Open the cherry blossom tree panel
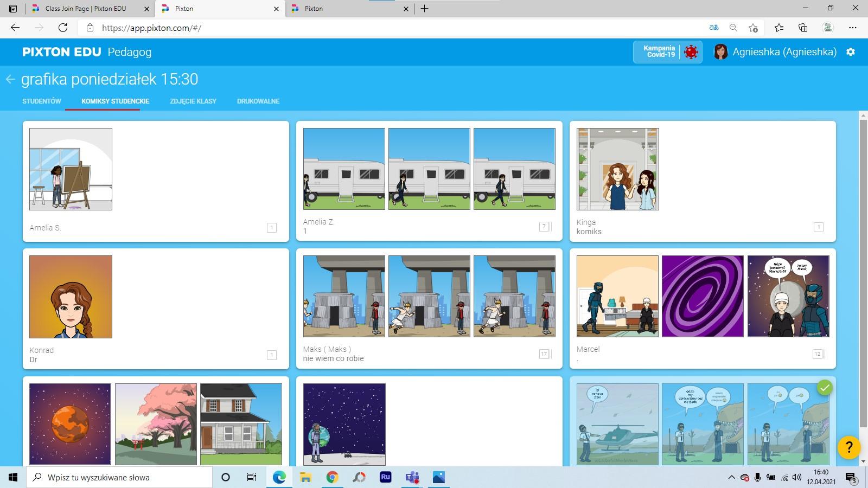868x488 pixels. pyautogui.click(x=156, y=424)
